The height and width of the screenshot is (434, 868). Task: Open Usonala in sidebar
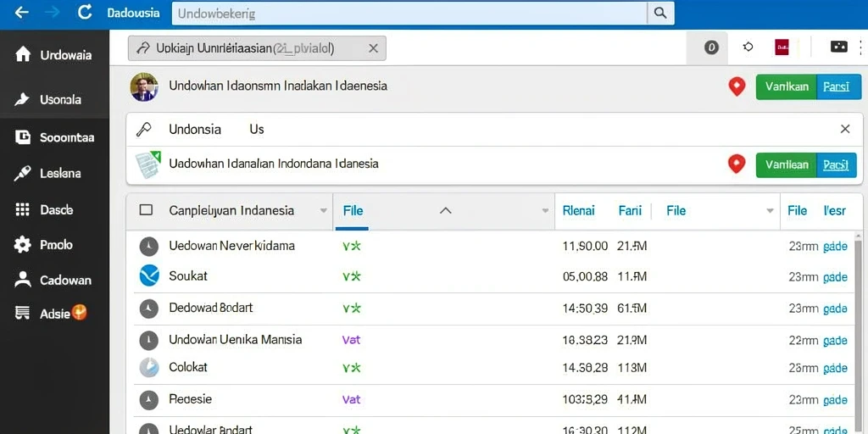54,100
